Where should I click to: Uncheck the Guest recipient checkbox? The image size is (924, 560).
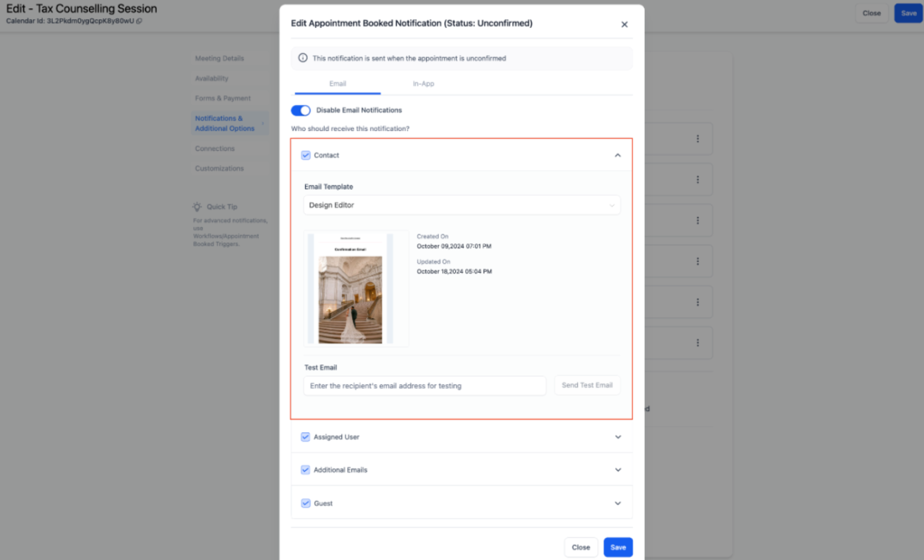306,503
